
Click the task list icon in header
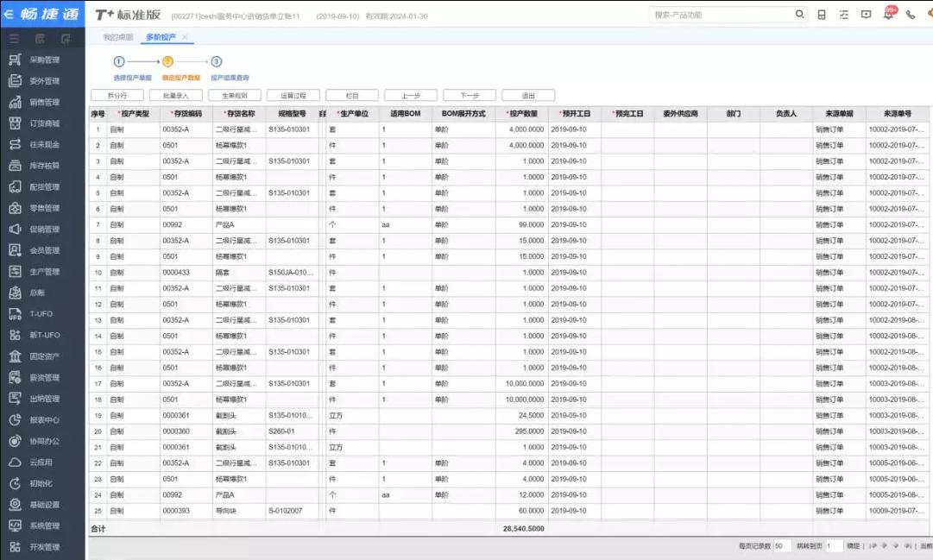coord(843,15)
